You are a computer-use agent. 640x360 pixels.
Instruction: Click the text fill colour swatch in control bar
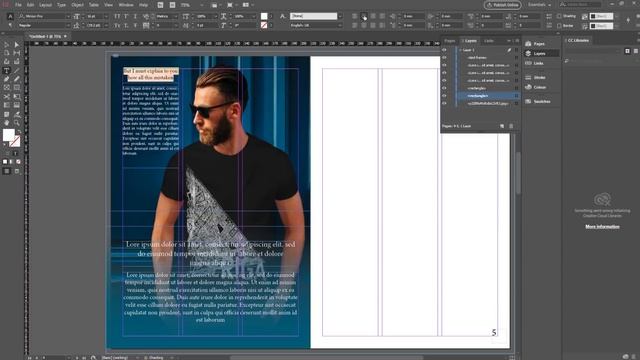[x=264, y=16]
